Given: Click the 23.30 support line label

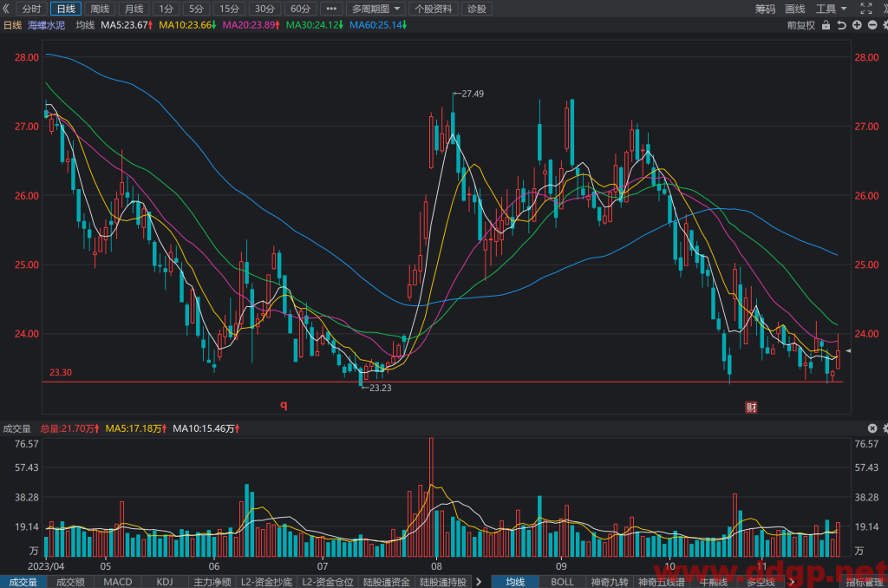Looking at the screenshot, I should click(61, 372).
